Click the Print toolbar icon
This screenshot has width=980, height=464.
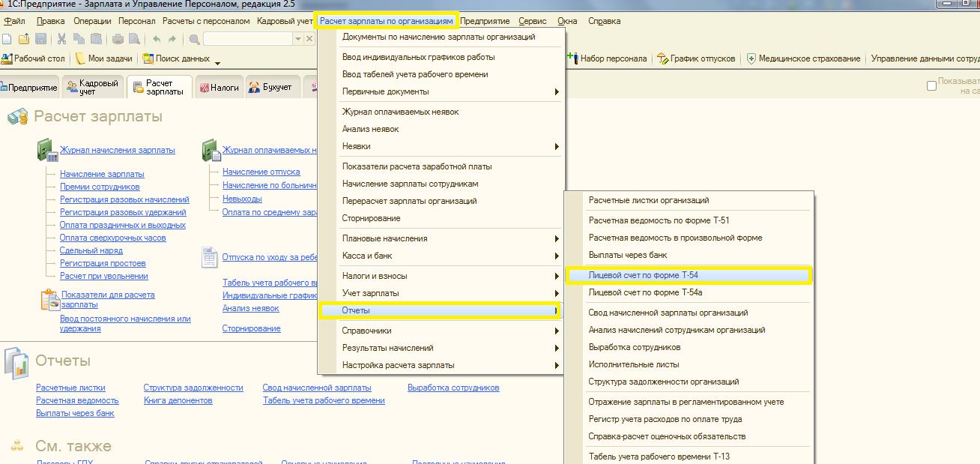coord(118,39)
